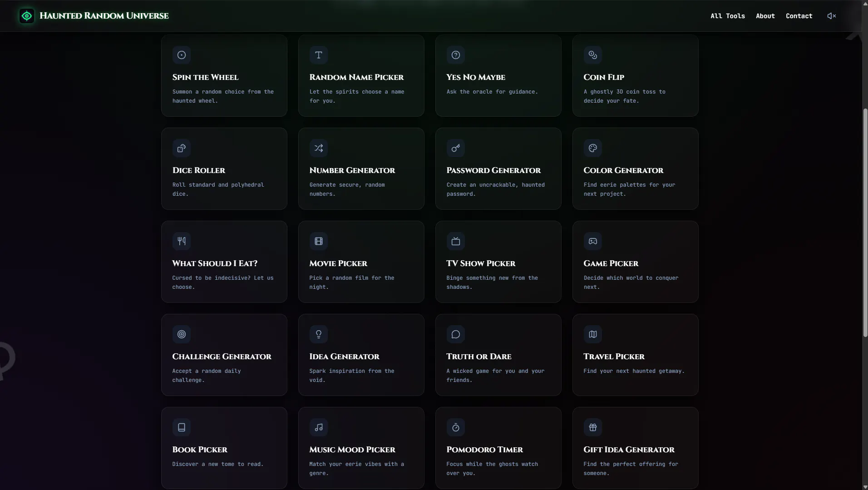Screen dimensions: 868x490
Task: Click the Random Name Picker text icon
Action: [x=319, y=55]
